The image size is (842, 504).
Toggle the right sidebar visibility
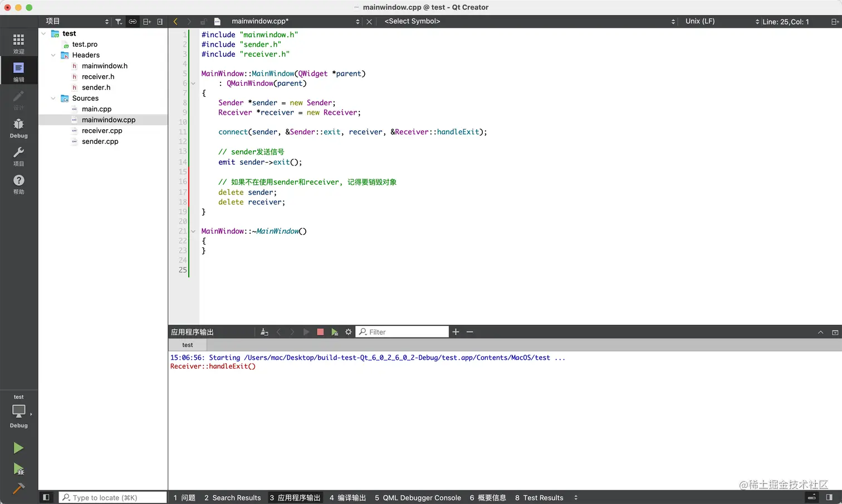[829, 497]
